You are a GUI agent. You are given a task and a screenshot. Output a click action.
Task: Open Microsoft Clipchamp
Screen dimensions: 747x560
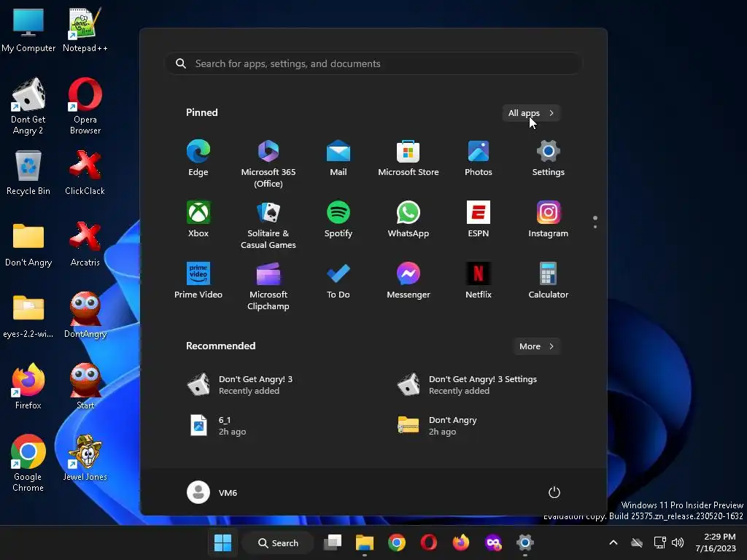(x=268, y=286)
